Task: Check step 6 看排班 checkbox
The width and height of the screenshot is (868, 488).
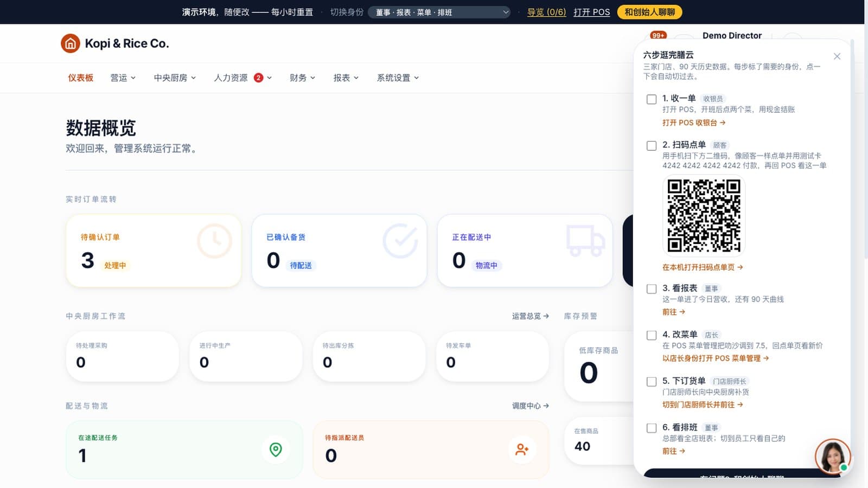Action: click(652, 428)
